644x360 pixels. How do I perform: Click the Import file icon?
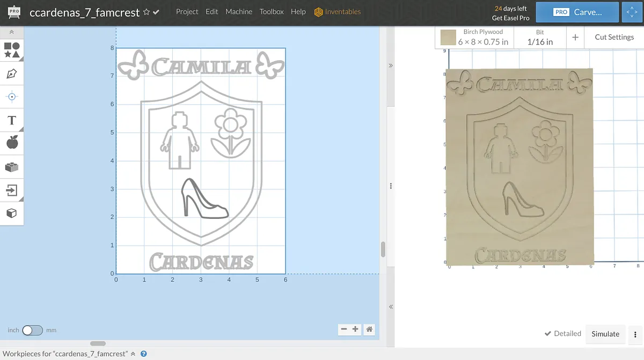pyautogui.click(x=12, y=190)
